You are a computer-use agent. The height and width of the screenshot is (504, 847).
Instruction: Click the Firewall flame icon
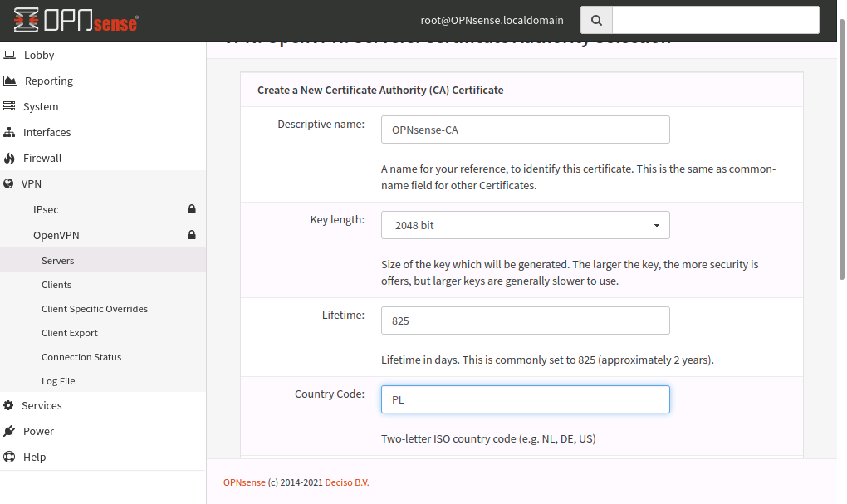click(10, 159)
